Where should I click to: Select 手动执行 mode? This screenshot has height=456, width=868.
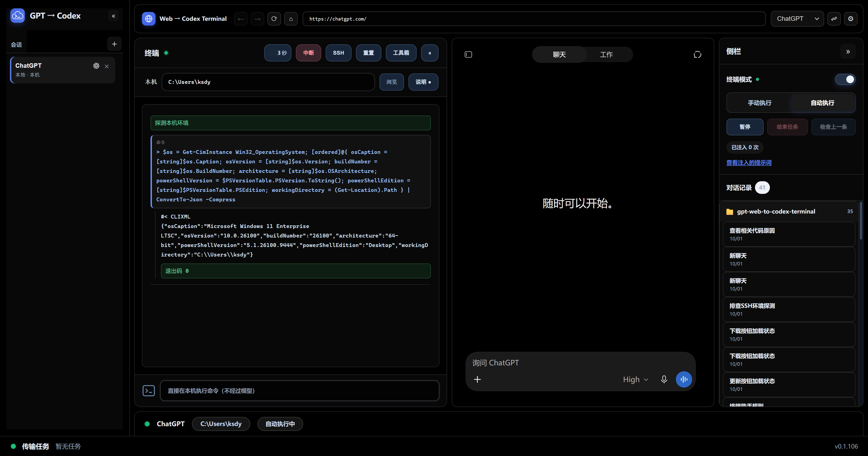[x=759, y=103]
